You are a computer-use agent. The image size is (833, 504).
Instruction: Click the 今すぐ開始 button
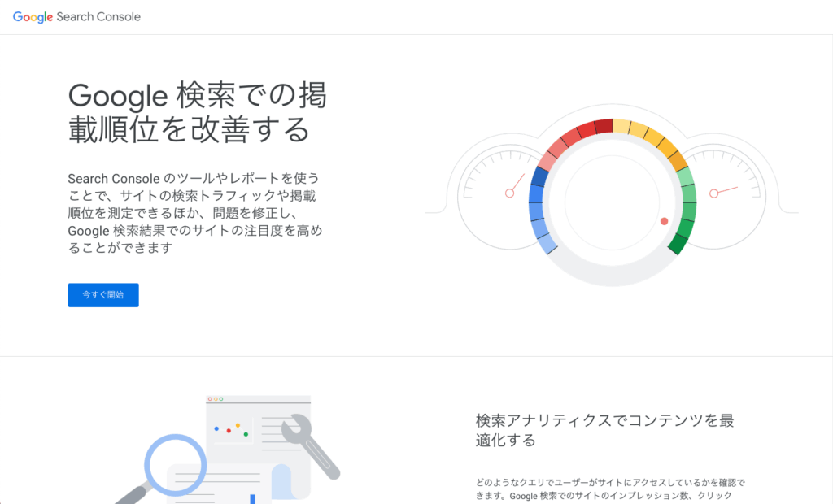point(103,295)
